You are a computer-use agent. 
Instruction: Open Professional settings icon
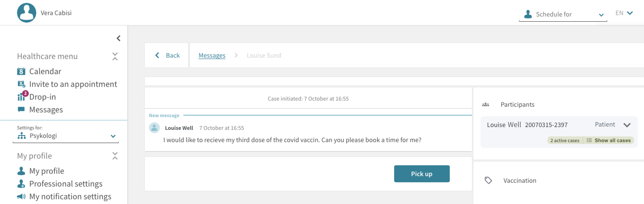21,184
